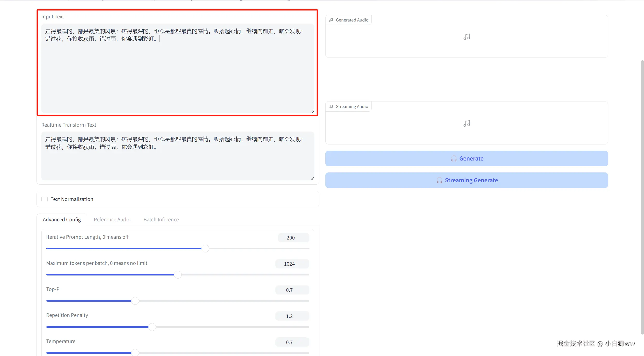The image size is (644, 356).
Task: Click the small note icon beside Streaming Audio label
Action: [x=331, y=106]
